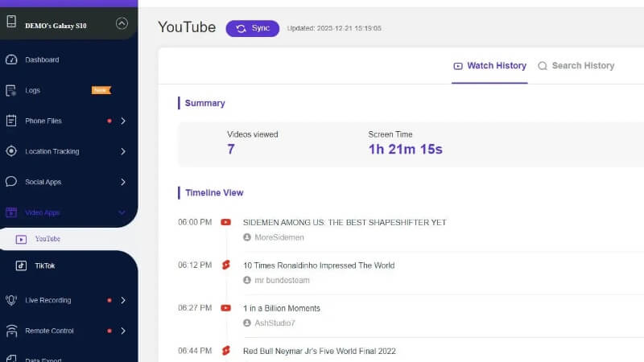This screenshot has width=644, height=362.
Task: Select Video Apps menu label
Action: click(43, 212)
